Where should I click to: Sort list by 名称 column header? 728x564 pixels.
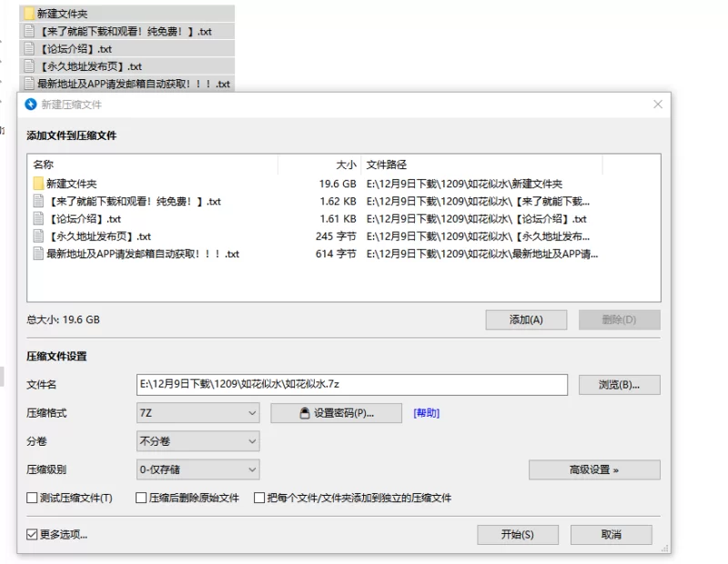click(153, 165)
